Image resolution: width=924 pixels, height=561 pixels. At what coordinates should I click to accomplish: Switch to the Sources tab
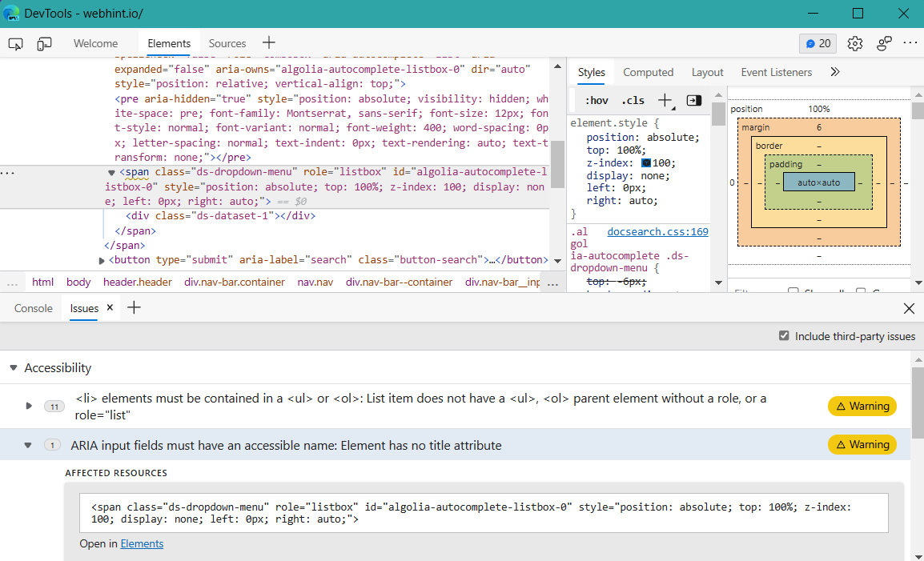point(227,43)
